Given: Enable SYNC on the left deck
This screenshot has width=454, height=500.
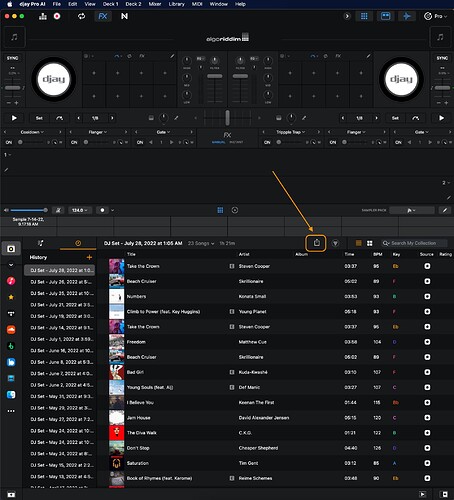Looking at the screenshot, I should pos(12,58).
